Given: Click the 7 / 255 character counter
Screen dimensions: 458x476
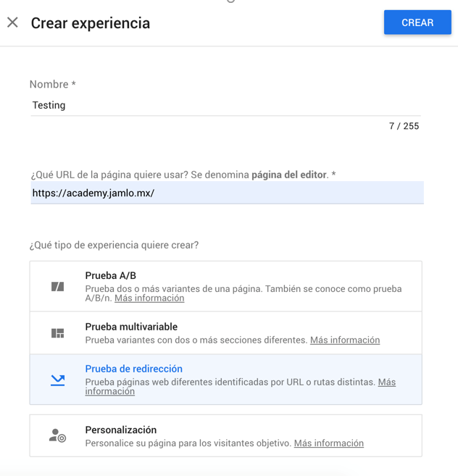Looking at the screenshot, I should [404, 126].
